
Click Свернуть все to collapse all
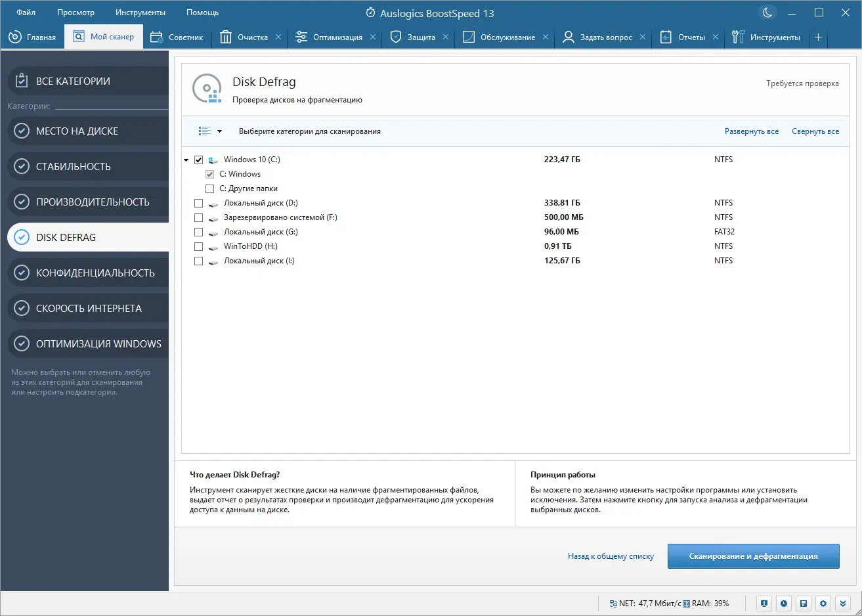point(815,131)
